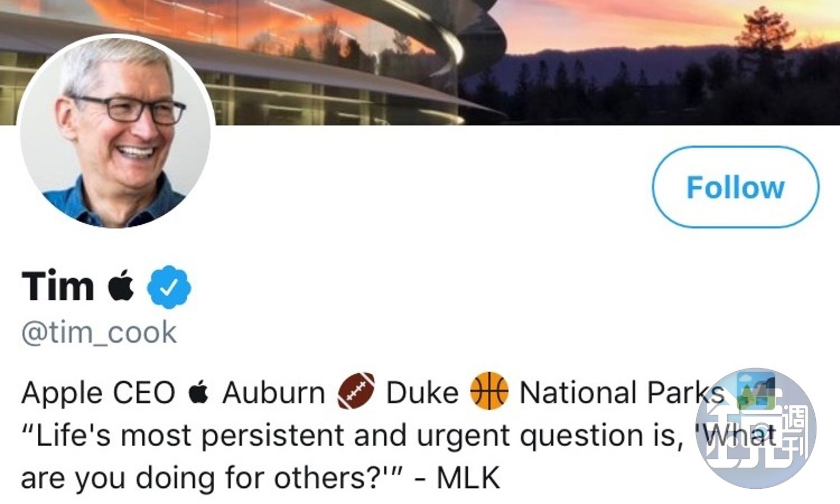840x504 pixels.
Task: Click the landscape emoji after National Parks
Action: (x=755, y=390)
